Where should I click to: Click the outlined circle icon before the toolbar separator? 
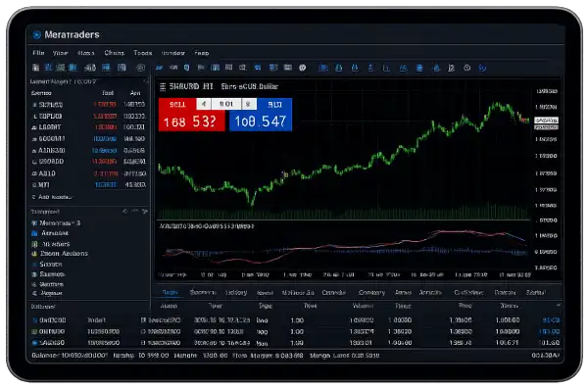pos(140,68)
